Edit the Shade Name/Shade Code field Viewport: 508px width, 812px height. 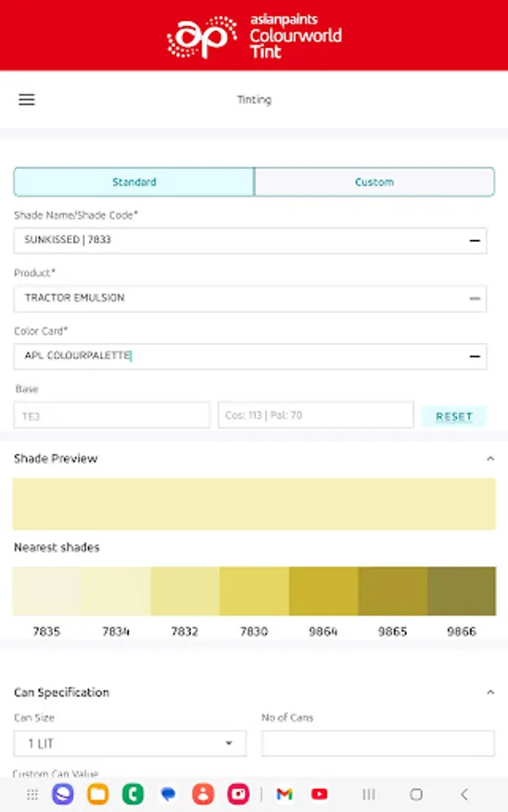click(x=250, y=241)
